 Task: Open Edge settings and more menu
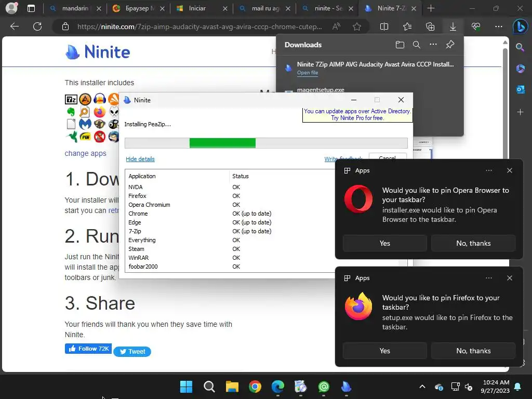coord(499,26)
